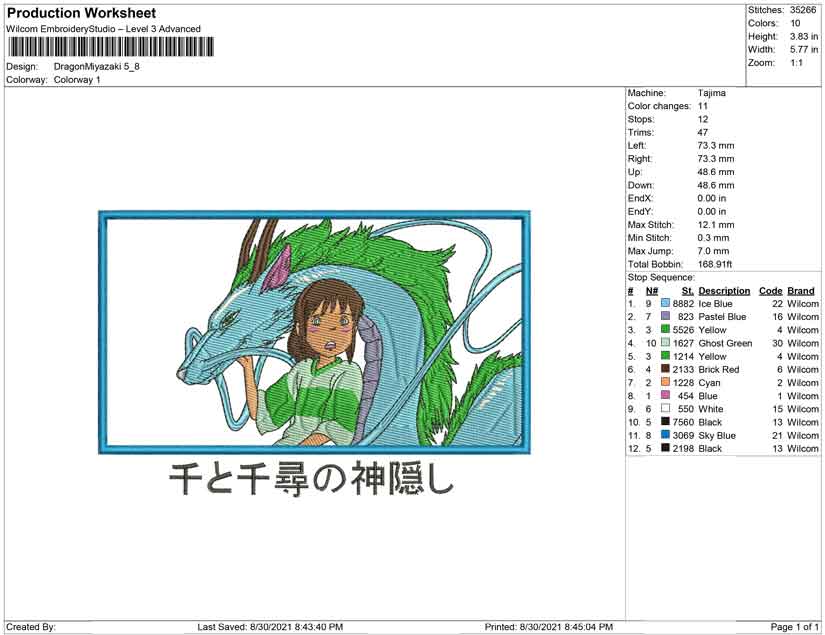Image resolution: width=825 pixels, height=635 pixels.
Task: Click the Ghost Green color swatch
Action: (666, 343)
